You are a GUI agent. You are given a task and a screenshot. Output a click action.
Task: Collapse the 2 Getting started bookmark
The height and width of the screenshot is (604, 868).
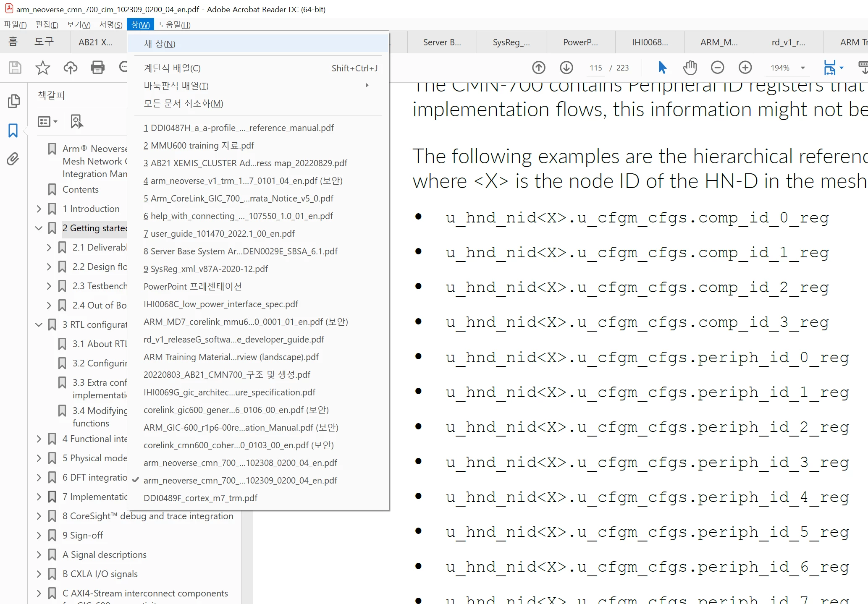[x=39, y=228]
